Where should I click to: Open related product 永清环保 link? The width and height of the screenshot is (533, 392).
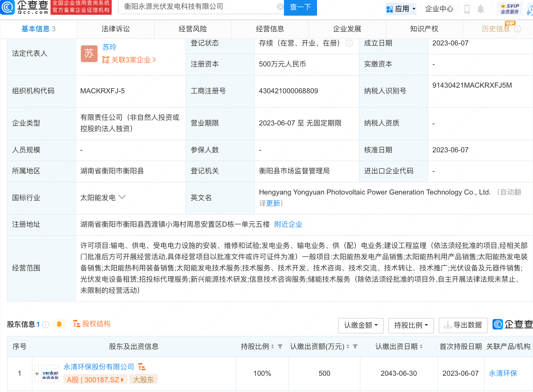pos(503,373)
